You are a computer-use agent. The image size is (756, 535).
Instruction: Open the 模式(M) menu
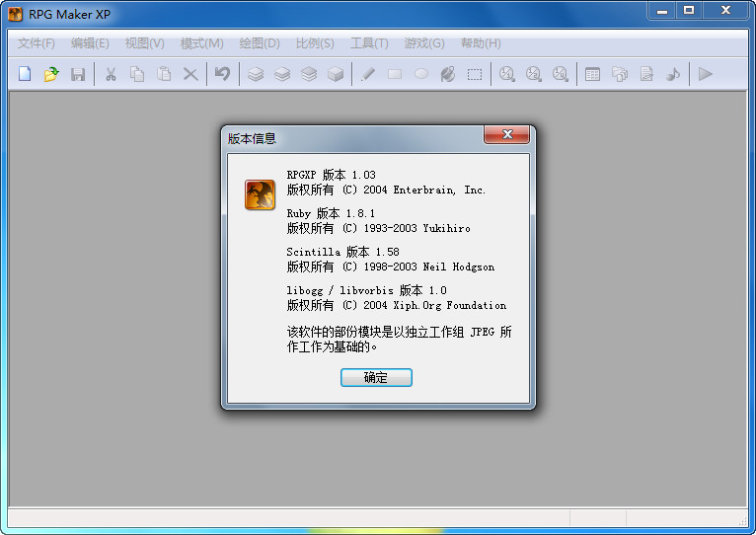tap(202, 43)
